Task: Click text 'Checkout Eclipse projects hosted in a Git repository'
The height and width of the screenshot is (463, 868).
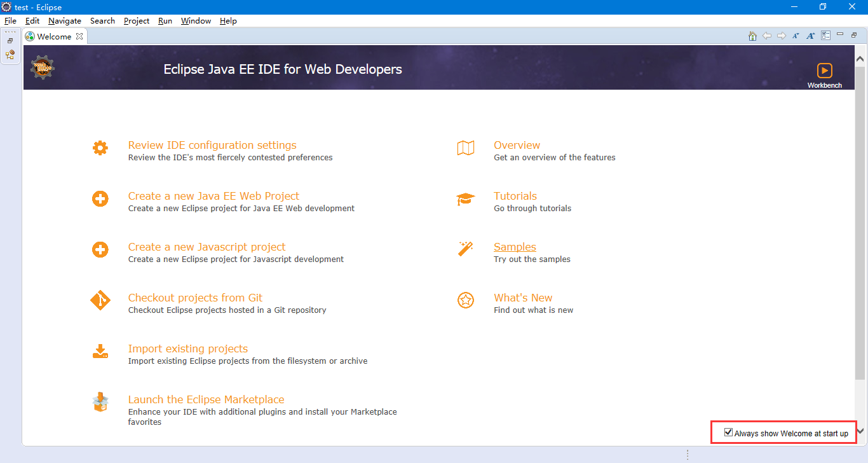Action: [x=227, y=310]
